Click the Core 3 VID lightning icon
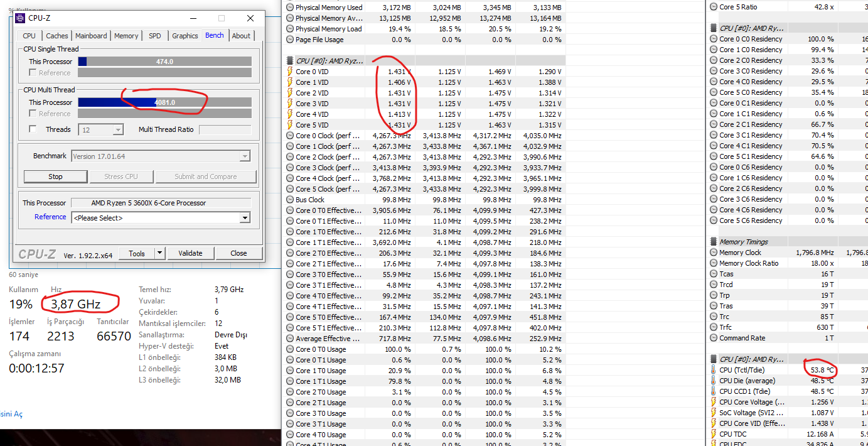Screen dimensions: 868x446 289,104
